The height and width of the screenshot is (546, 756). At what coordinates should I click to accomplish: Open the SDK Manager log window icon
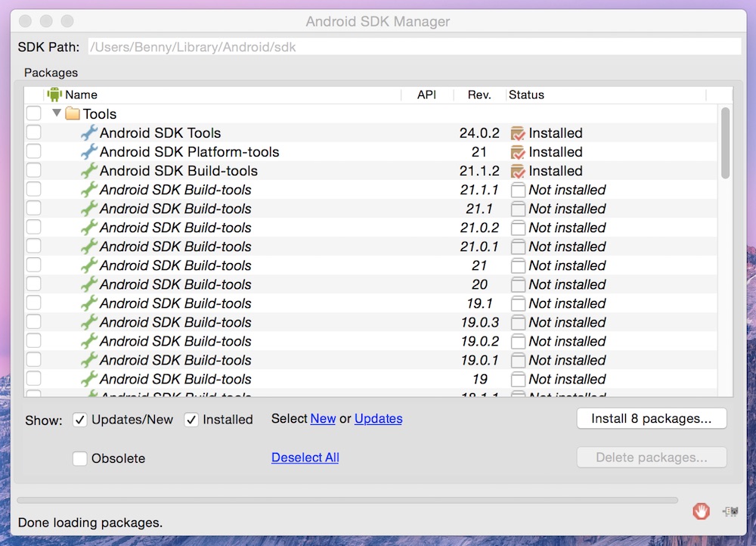[730, 511]
